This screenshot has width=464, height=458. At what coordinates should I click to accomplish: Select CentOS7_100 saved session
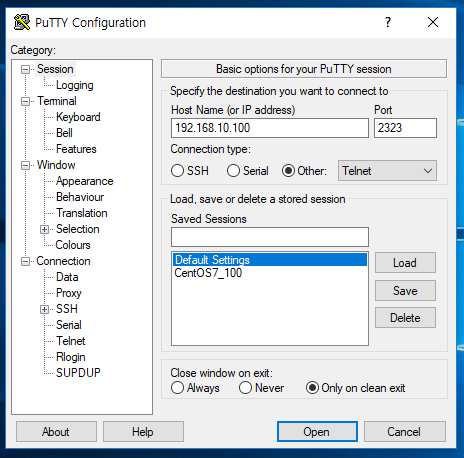[270, 273]
